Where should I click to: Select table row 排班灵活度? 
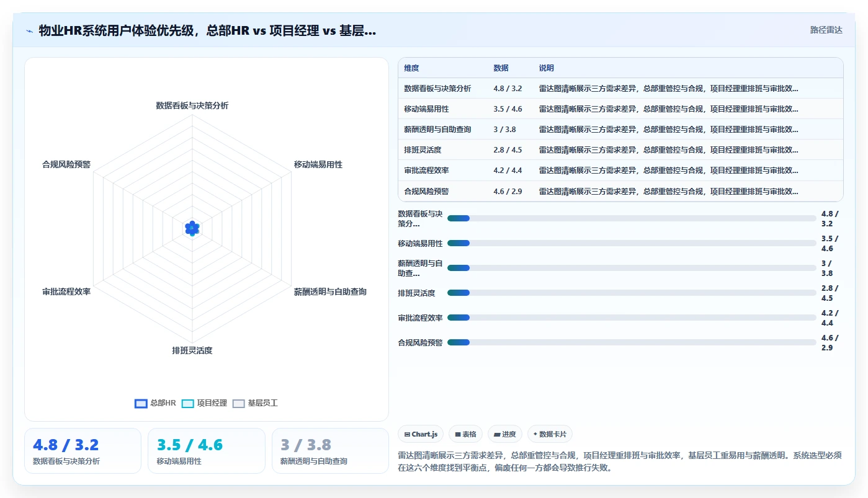(x=620, y=150)
